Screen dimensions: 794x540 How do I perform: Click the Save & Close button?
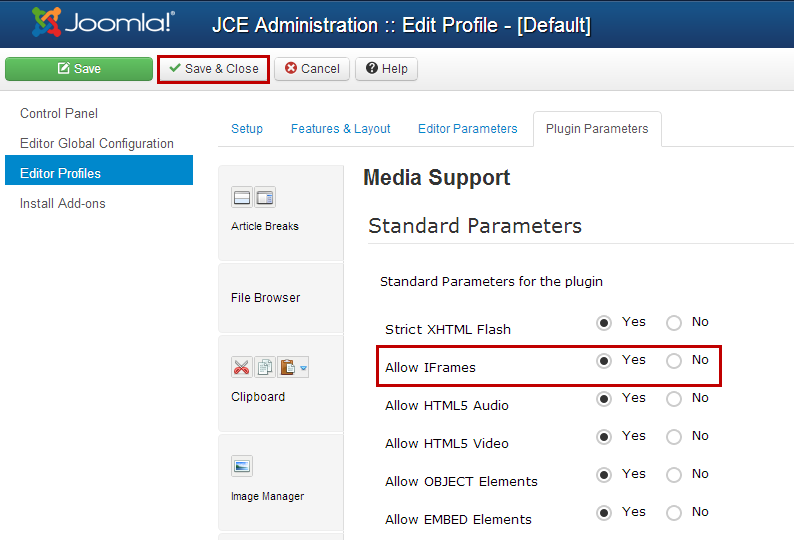point(213,69)
